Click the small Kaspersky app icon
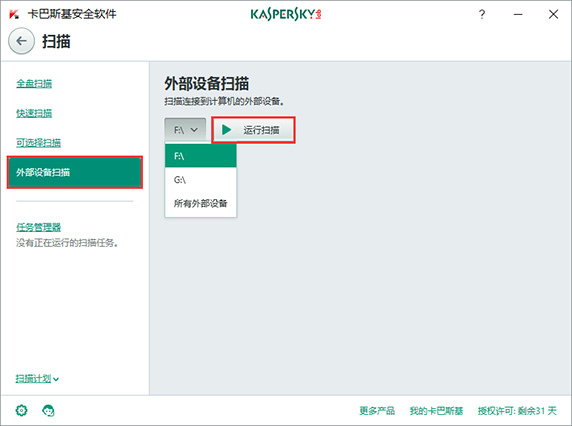 [14, 14]
